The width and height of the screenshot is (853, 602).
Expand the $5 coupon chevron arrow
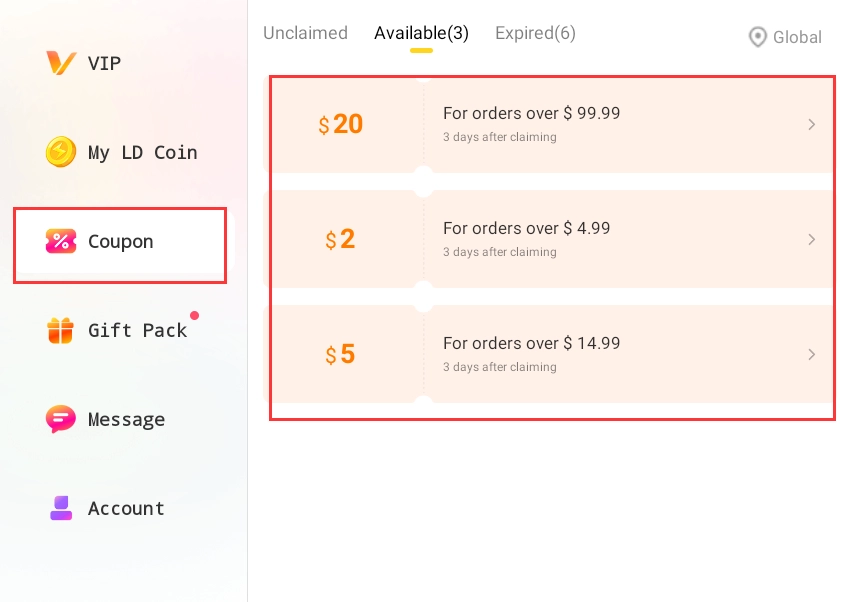pyautogui.click(x=811, y=355)
